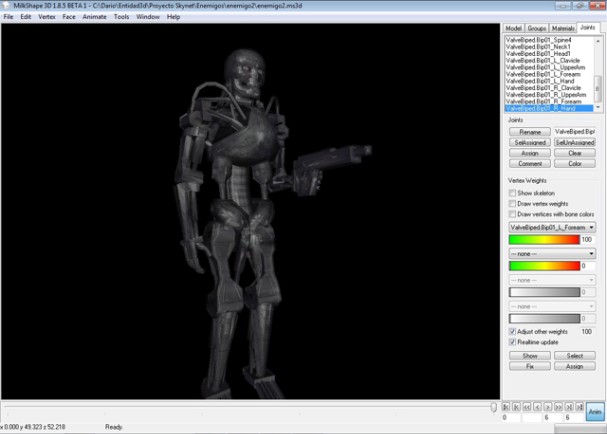
Task: Click the first weight value field showing 100
Action: 588,240
